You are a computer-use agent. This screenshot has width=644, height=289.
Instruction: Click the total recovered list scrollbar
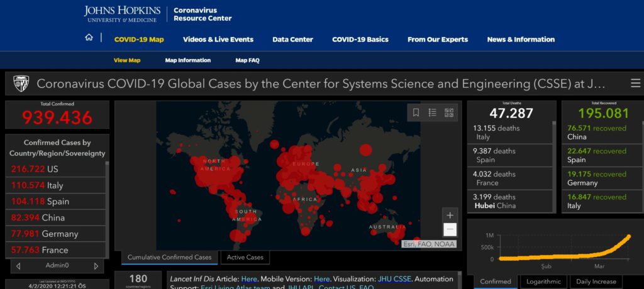click(642, 166)
